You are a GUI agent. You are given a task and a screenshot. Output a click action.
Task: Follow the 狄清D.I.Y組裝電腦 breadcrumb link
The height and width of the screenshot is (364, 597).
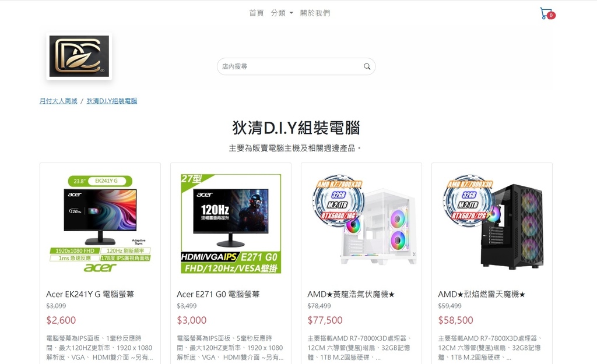click(112, 101)
